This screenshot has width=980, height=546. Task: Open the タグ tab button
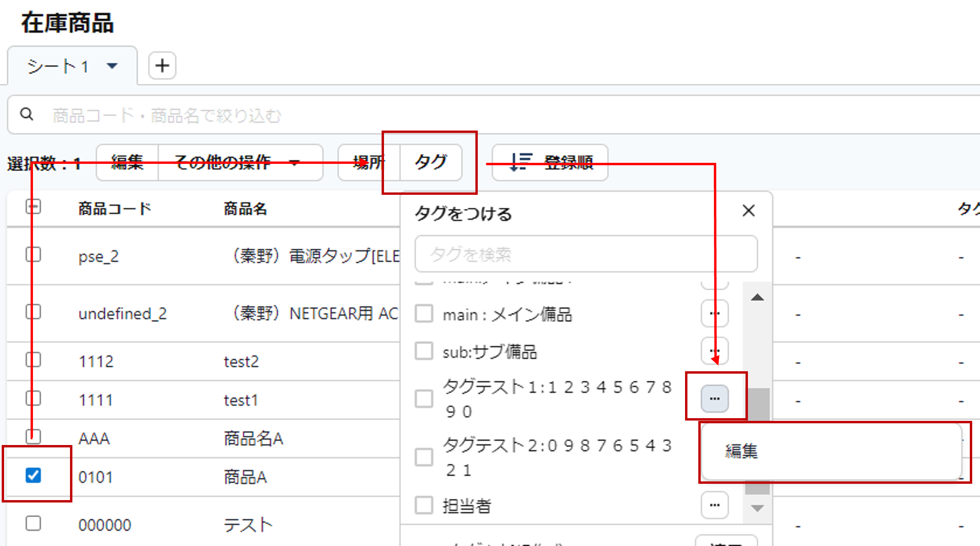tap(431, 163)
